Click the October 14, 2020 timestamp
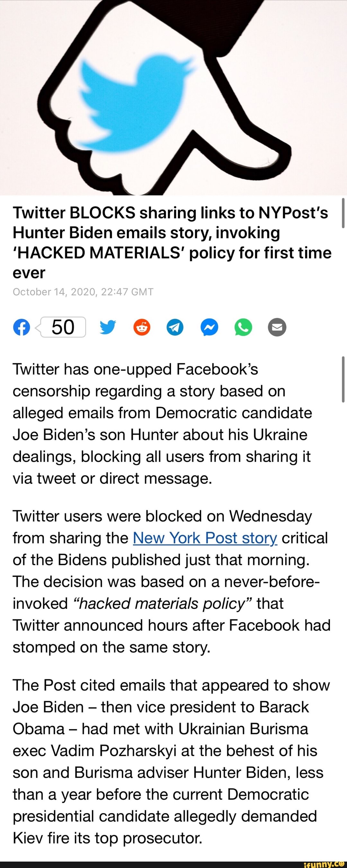The height and width of the screenshot is (868, 347). tap(83, 291)
